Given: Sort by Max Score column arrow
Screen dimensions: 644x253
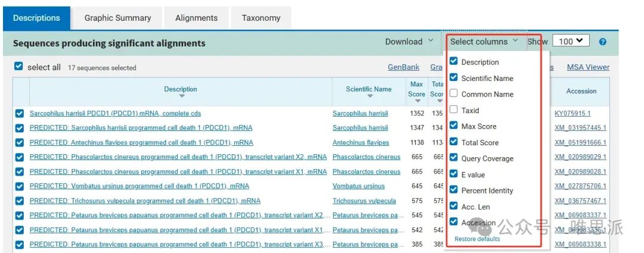Looking at the screenshot, I should [417, 101].
